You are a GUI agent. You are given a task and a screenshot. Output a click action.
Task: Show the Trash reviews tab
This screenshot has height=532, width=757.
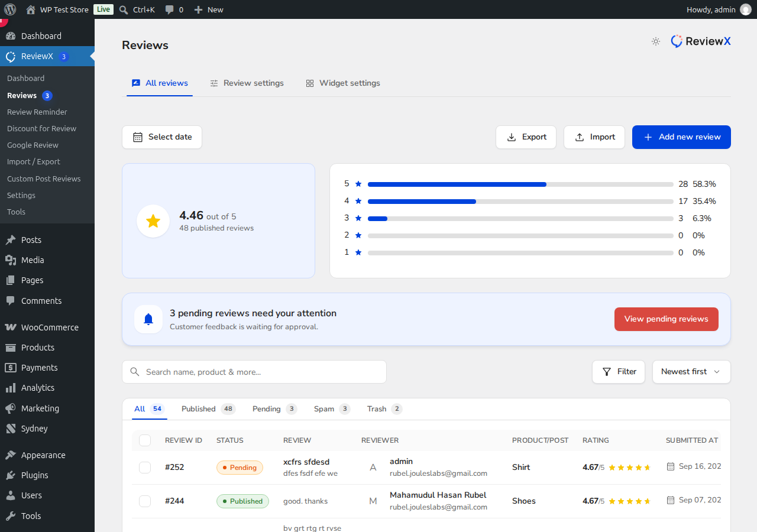(x=384, y=409)
